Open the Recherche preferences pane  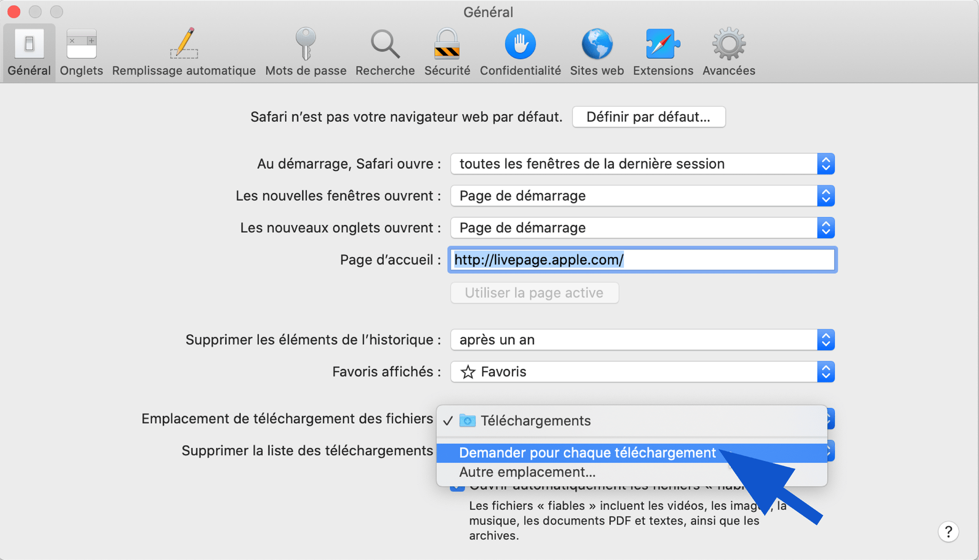click(x=385, y=52)
